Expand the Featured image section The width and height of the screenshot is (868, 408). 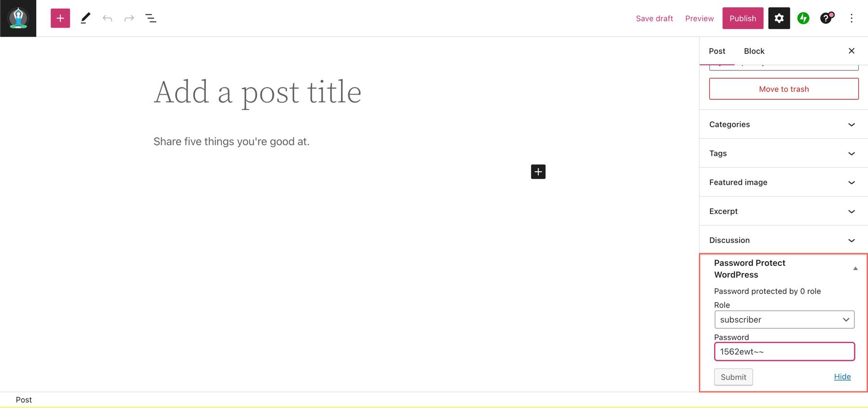coord(783,182)
